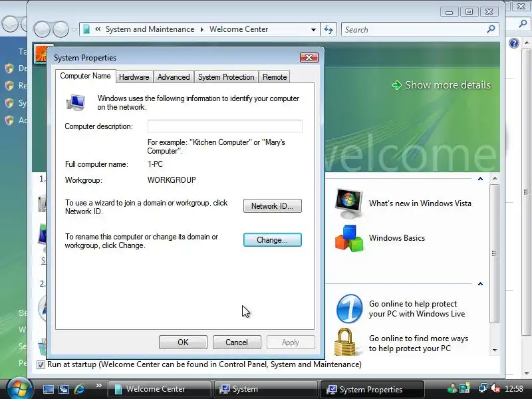
Task: Click the Forward navigation button
Action: tap(61, 29)
